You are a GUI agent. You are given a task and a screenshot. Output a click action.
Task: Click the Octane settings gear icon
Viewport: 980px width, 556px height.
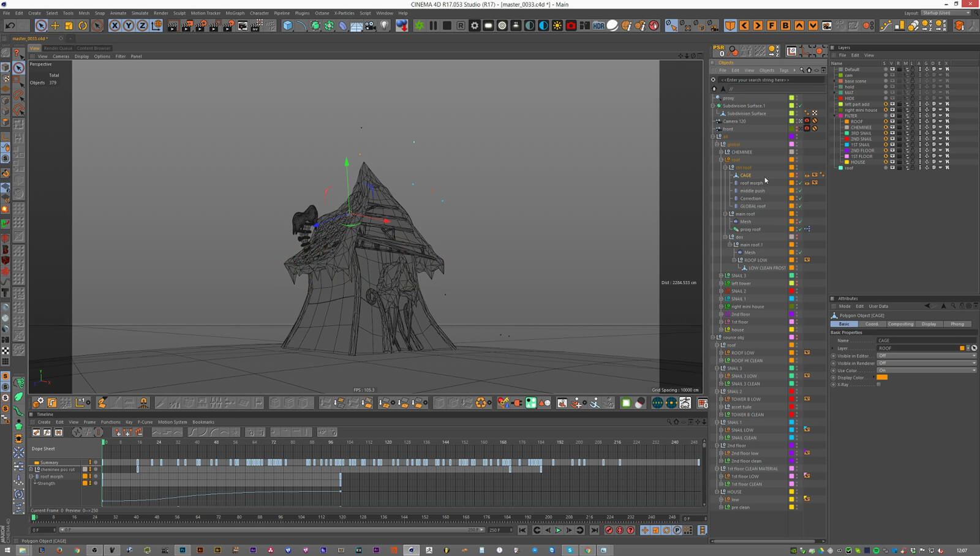click(475, 26)
